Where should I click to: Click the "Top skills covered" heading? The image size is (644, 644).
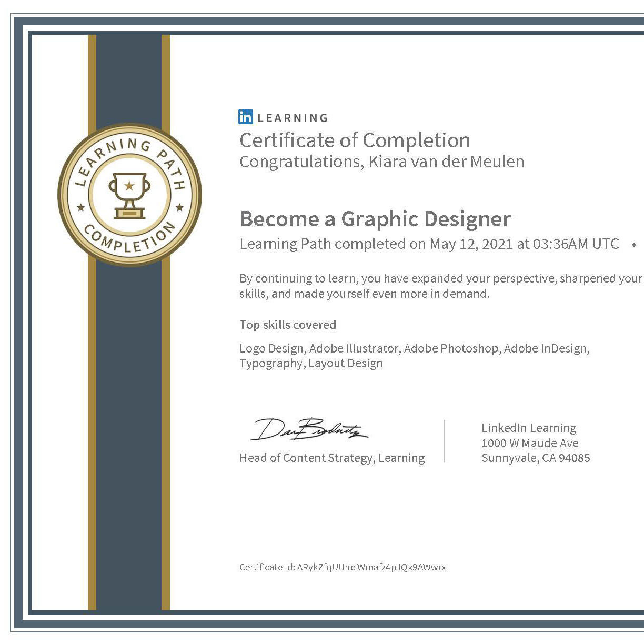[288, 325]
